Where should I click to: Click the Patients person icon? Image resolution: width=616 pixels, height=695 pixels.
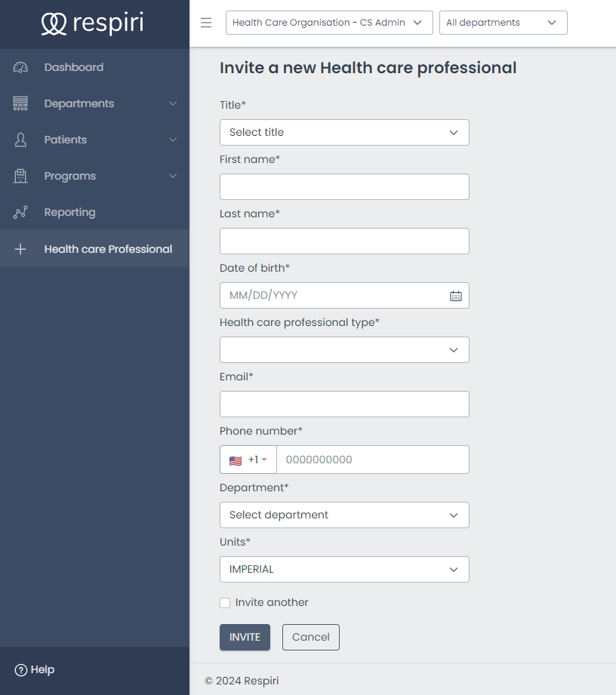pos(20,140)
